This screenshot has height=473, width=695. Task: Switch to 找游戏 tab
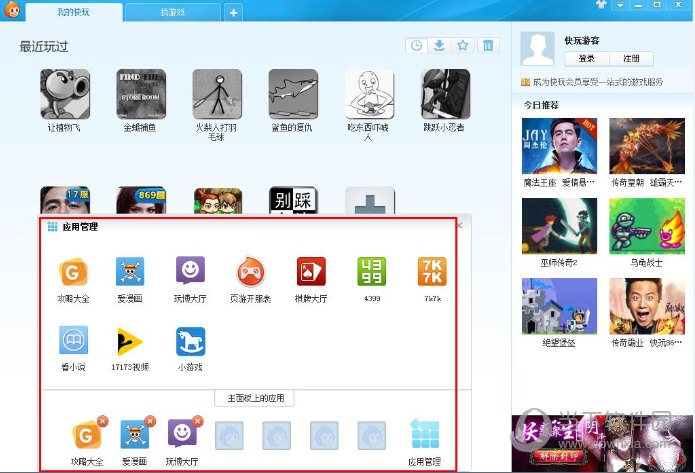click(172, 12)
